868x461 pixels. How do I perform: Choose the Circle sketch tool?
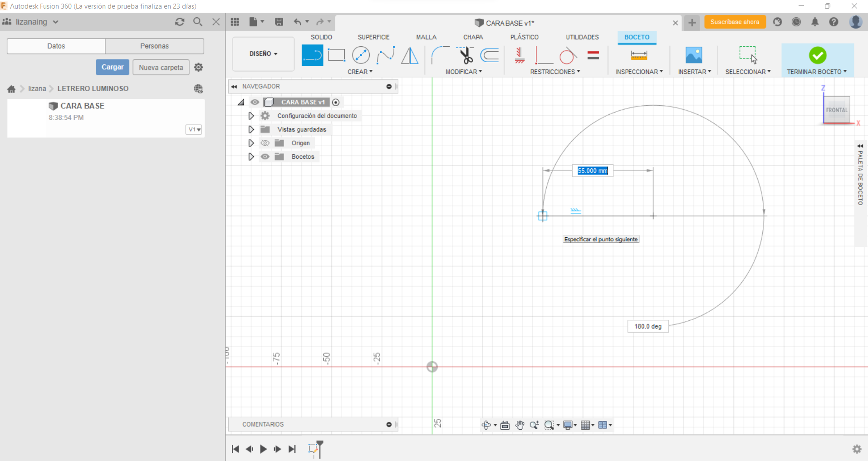click(x=361, y=55)
